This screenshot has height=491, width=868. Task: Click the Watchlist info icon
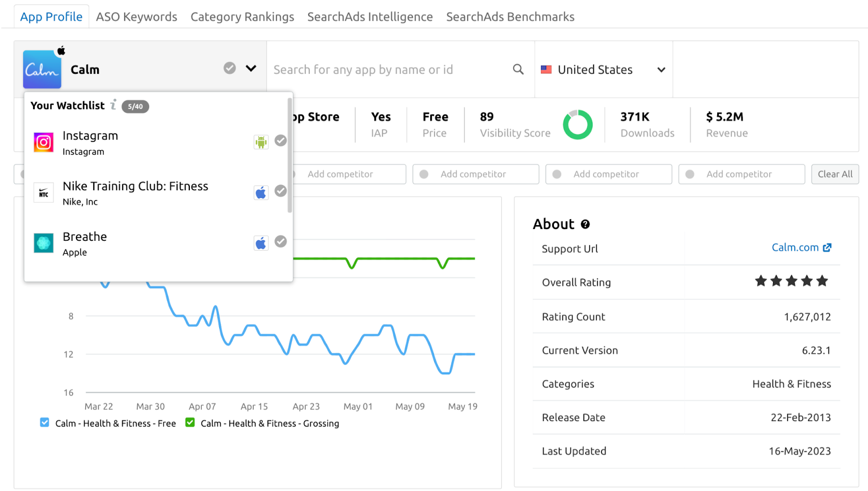pos(113,105)
